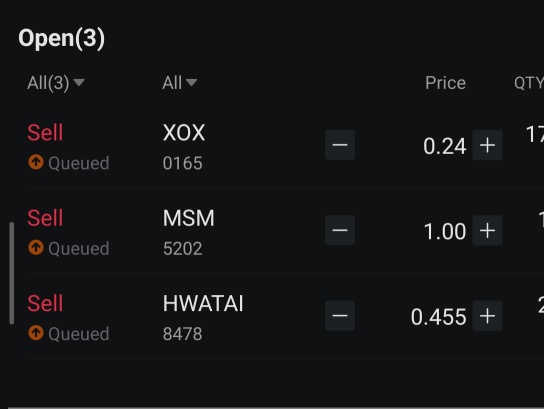Click the orange queued icon for HWATAI

[x=36, y=333]
